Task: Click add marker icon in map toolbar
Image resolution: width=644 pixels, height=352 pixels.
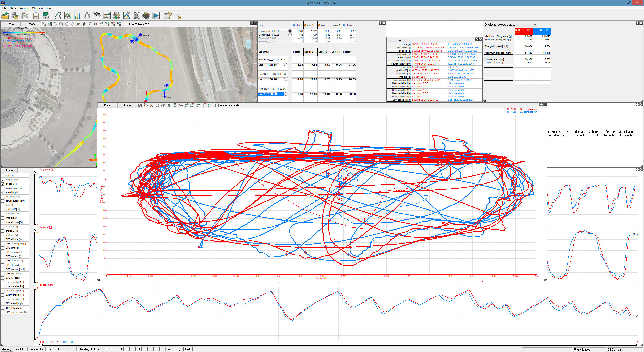Action: click(107, 24)
